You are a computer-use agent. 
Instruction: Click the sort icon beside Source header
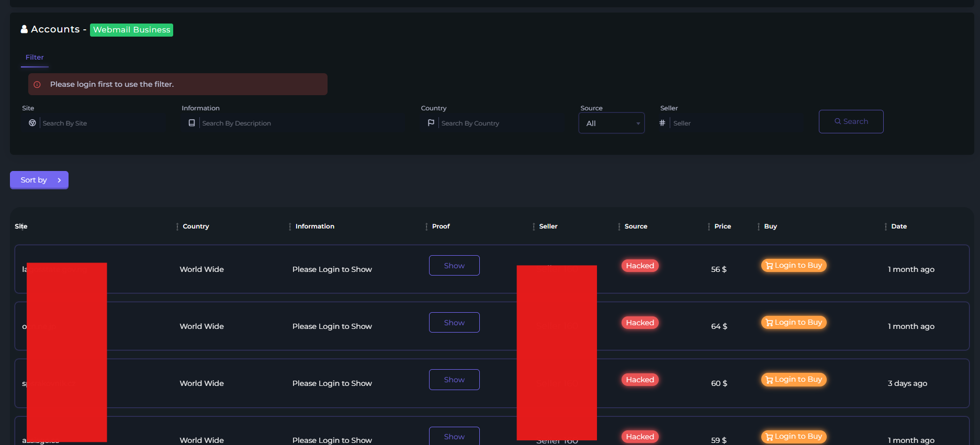pos(619,226)
